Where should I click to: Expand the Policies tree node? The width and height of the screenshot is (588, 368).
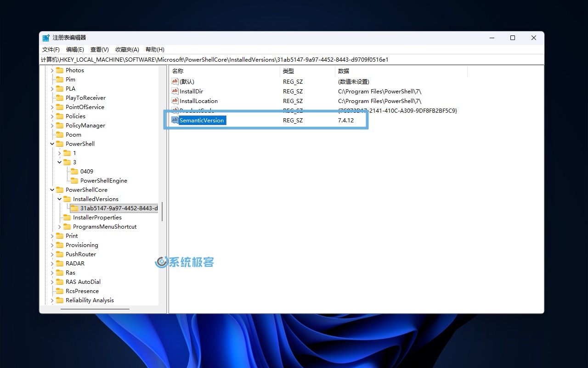coord(52,116)
